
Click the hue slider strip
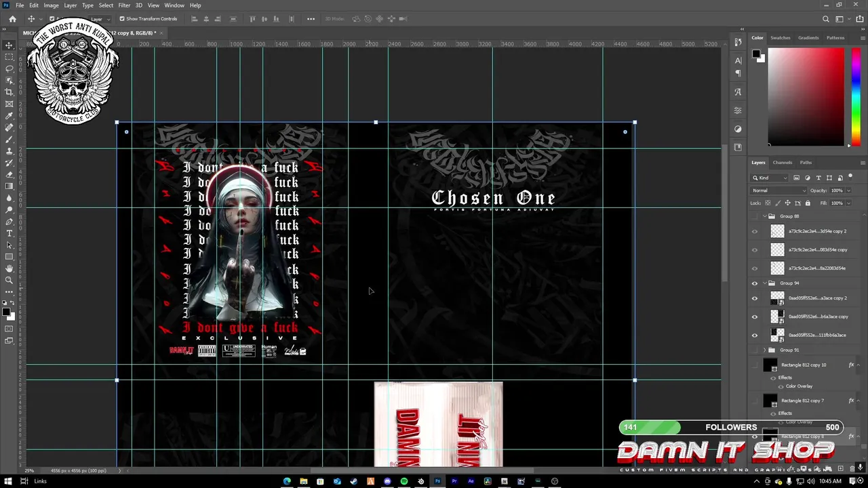[856, 96]
